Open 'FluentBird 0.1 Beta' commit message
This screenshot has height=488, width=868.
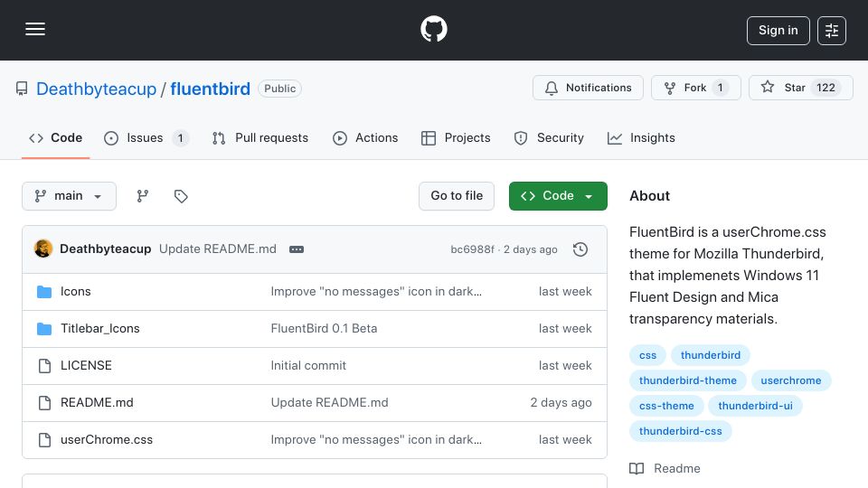324,329
